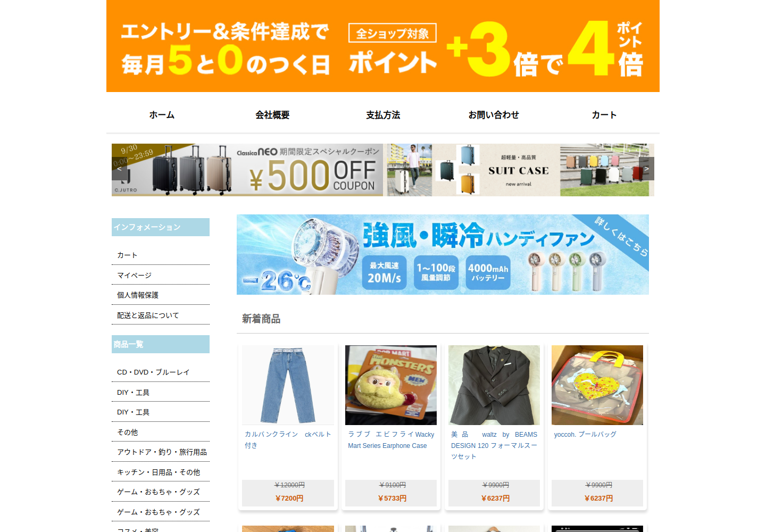Click the 商品一覧 sidebar heading
Image resolution: width=766 pixels, height=532 pixels.
[x=161, y=344]
